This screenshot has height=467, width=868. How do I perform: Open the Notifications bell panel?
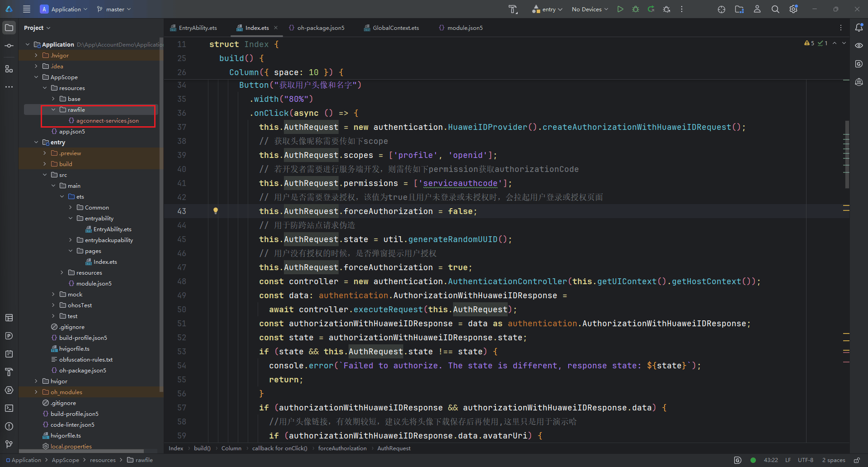[859, 28]
